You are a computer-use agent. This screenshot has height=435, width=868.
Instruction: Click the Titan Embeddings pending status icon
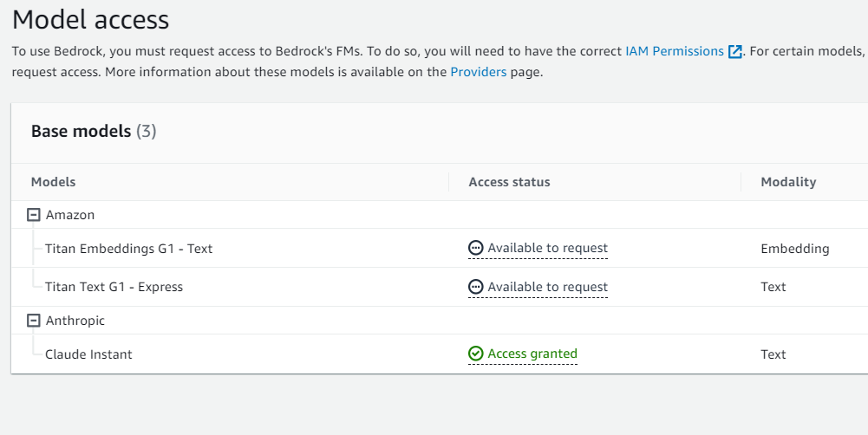pos(475,248)
